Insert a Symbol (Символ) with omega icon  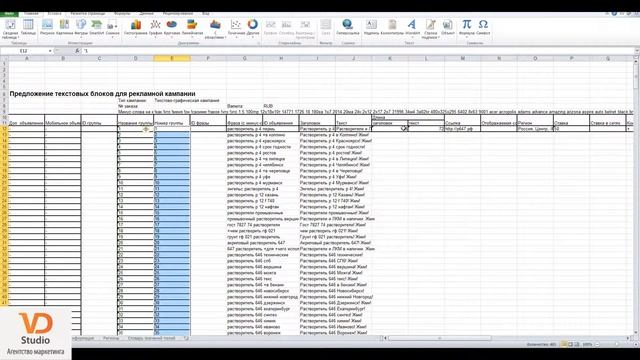(483, 27)
